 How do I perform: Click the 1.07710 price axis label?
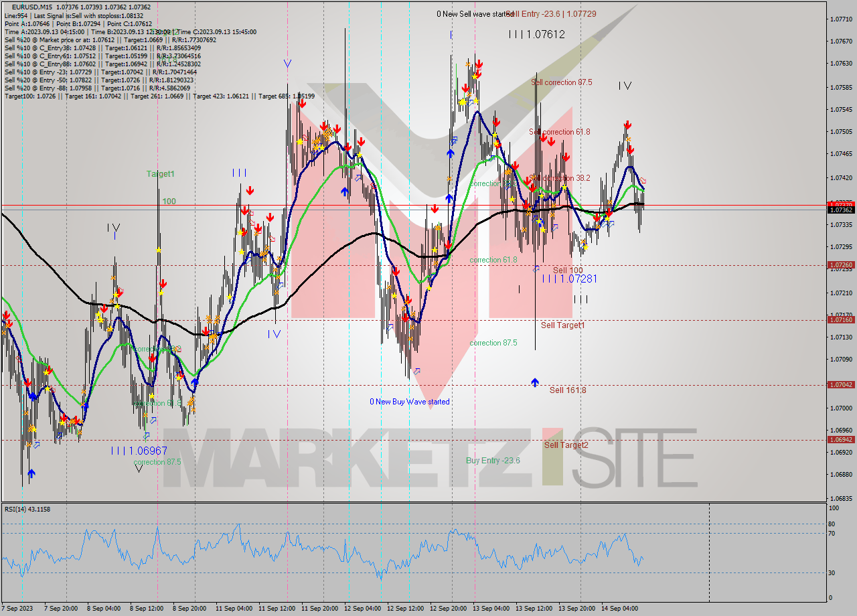click(x=841, y=19)
